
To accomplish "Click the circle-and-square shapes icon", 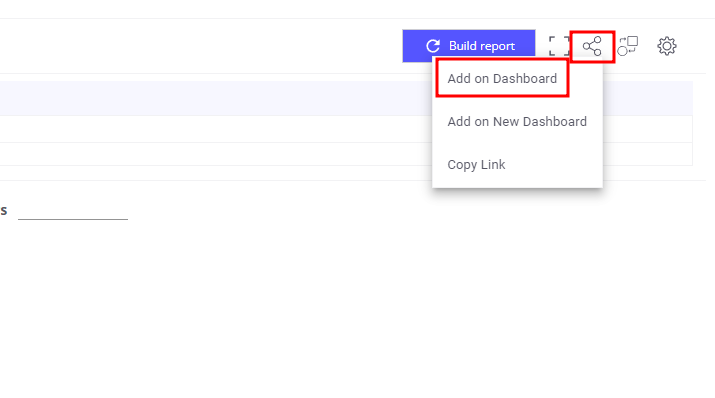I will [x=628, y=46].
